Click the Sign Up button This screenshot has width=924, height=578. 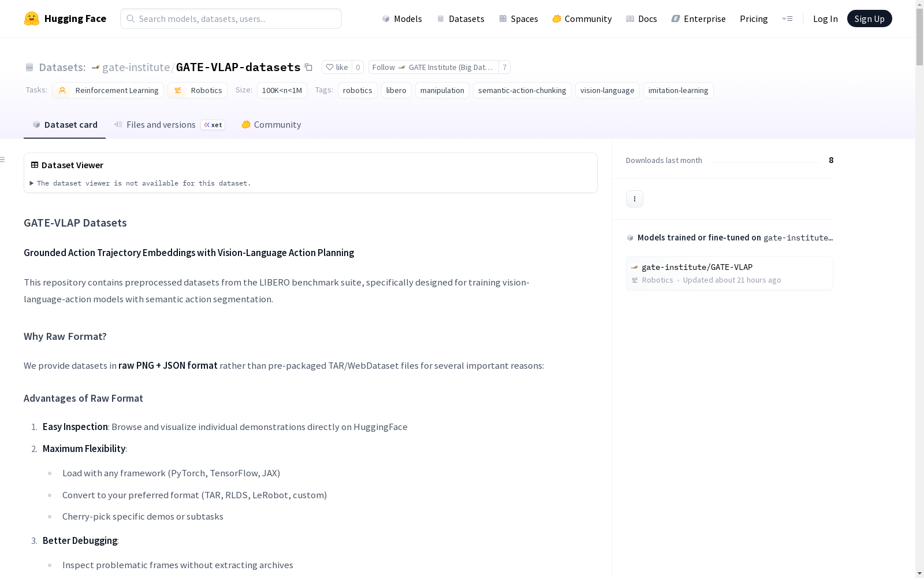(869, 18)
